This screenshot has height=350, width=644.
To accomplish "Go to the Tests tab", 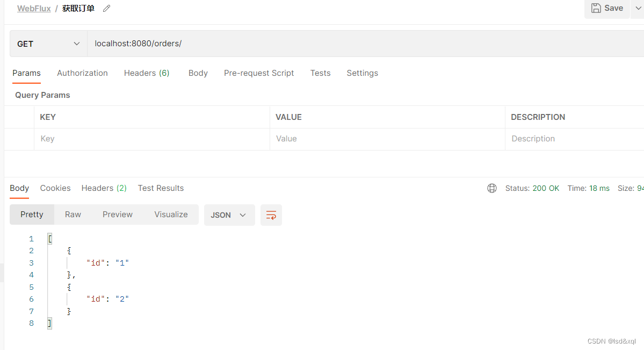I will pyautogui.click(x=320, y=73).
